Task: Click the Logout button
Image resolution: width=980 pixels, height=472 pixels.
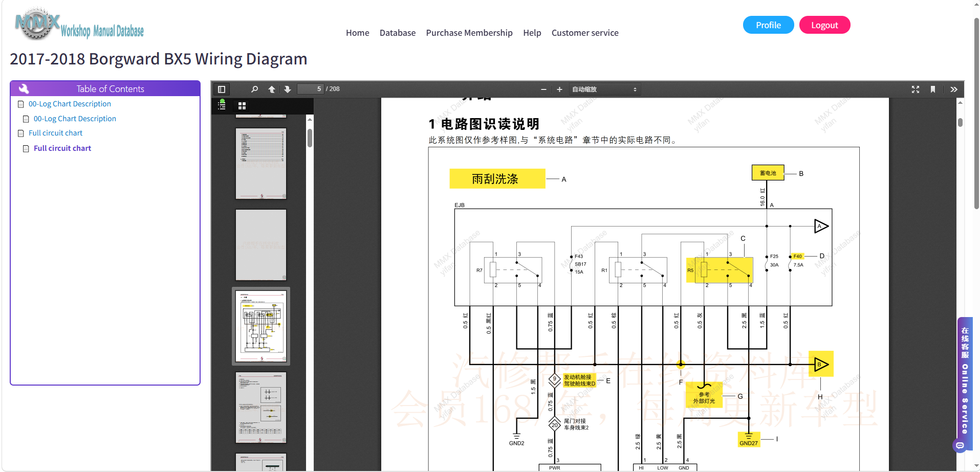Action: pyautogui.click(x=824, y=25)
